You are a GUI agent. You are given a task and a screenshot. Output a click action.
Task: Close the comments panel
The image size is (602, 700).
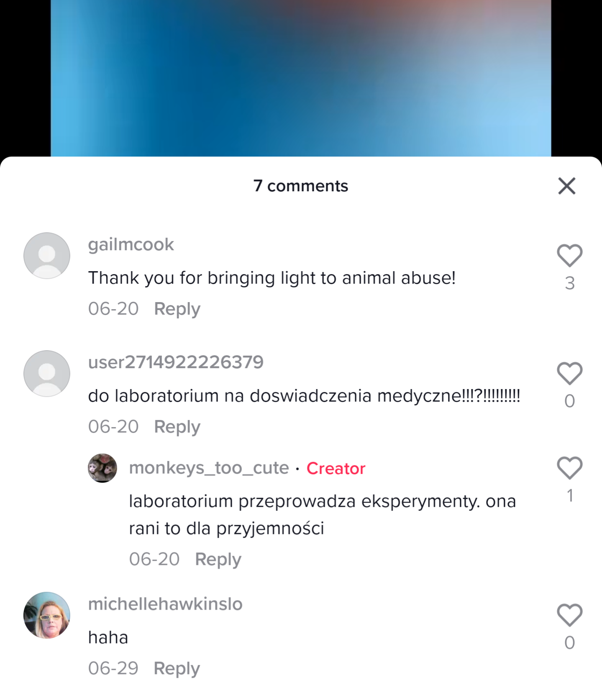[x=567, y=186]
